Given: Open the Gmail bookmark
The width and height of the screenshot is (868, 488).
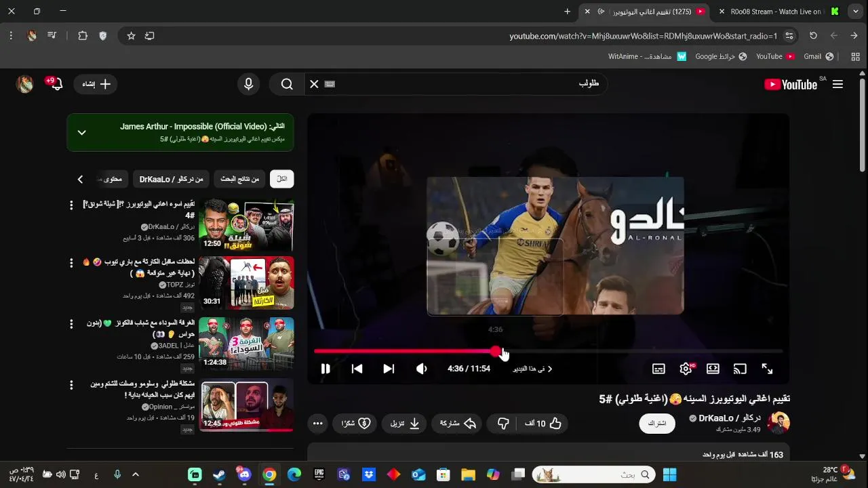Looking at the screenshot, I should [x=818, y=56].
